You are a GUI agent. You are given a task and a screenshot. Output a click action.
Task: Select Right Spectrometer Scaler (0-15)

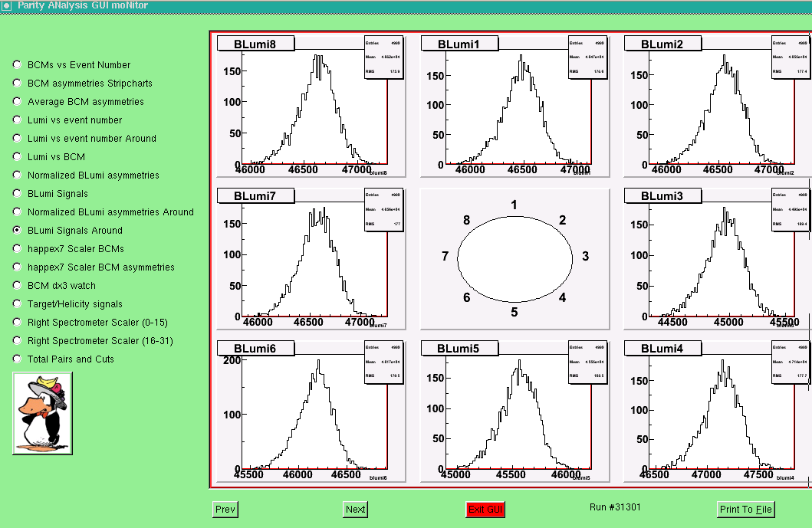click(x=17, y=322)
